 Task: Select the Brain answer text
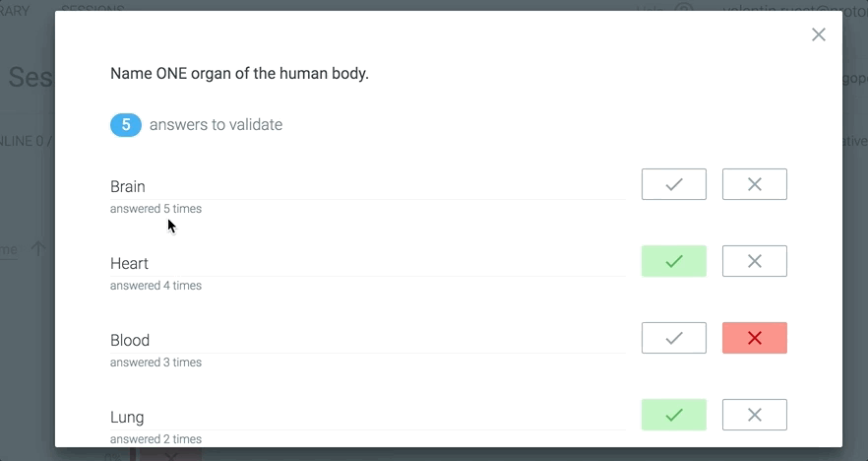tap(128, 187)
